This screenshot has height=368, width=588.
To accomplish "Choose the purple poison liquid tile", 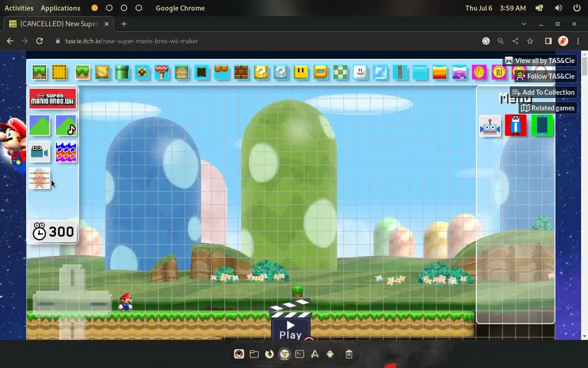I will coord(459,72).
